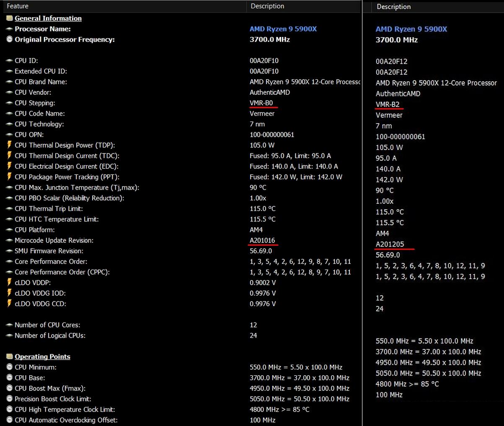Select the Extended CPU ID row label
Viewport: 504px width, 426px height.
pyautogui.click(x=41, y=71)
